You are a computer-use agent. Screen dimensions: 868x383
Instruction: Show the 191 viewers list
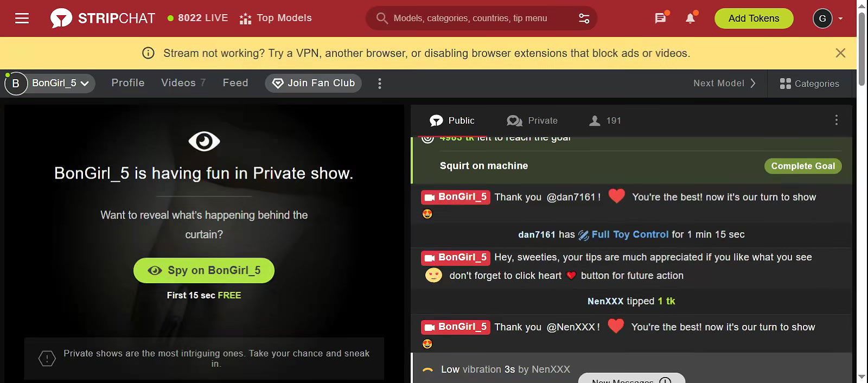point(605,120)
